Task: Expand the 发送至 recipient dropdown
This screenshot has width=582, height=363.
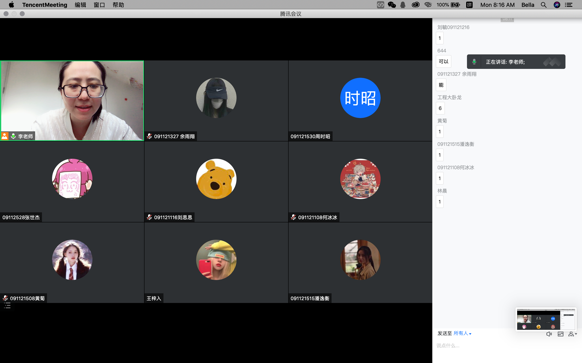Action: pyautogui.click(x=462, y=333)
